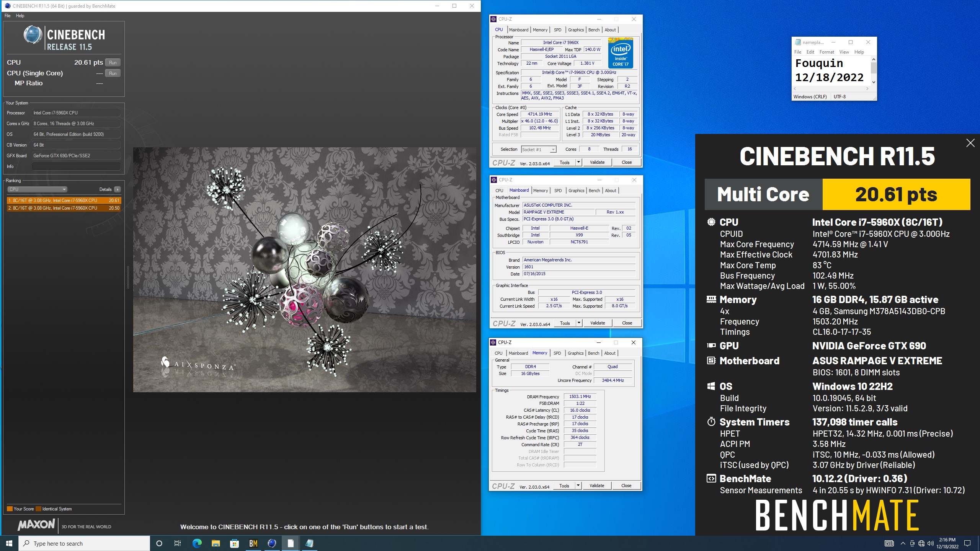980x551 pixels.
Task: Click the Intel Core i7 logo
Action: [621, 53]
